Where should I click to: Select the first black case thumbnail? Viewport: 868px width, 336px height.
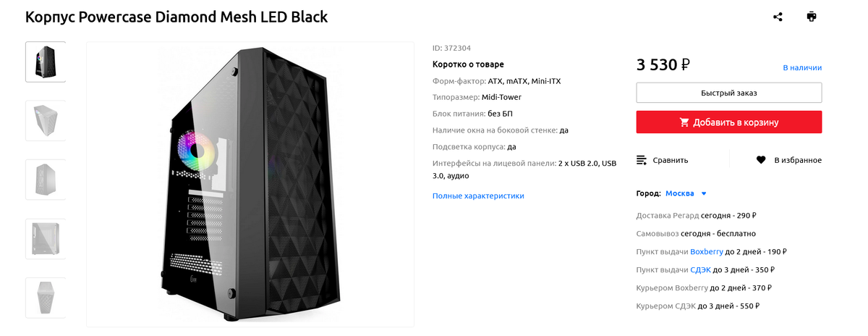pyautogui.click(x=46, y=62)
